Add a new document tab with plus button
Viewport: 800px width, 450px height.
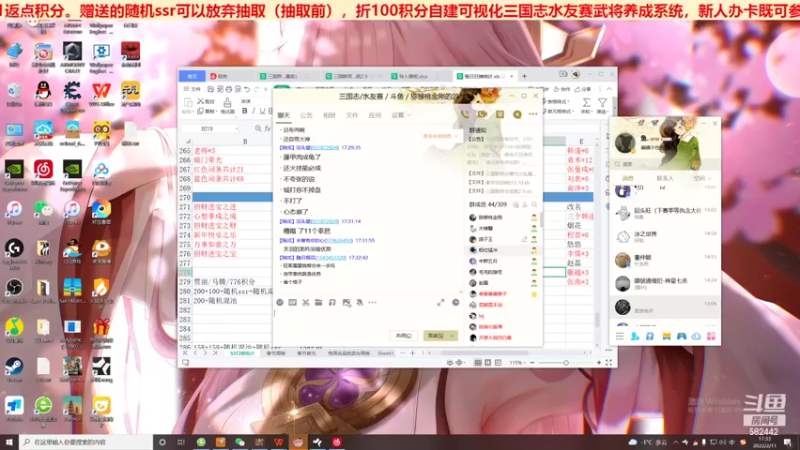coord(524,76)
